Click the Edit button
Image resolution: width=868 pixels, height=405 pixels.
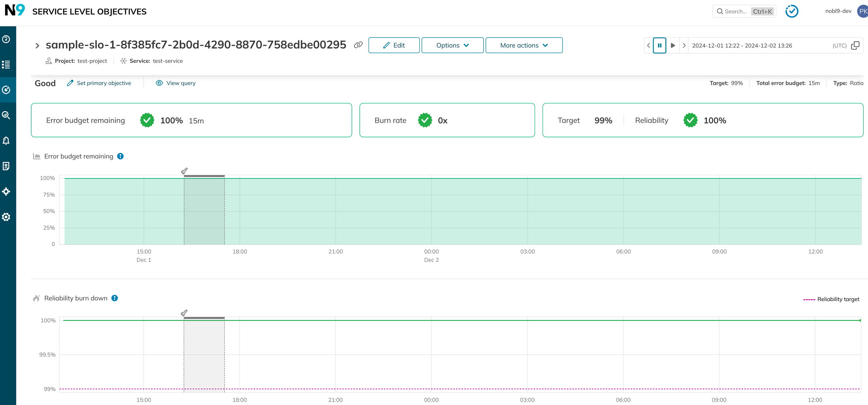394,45
